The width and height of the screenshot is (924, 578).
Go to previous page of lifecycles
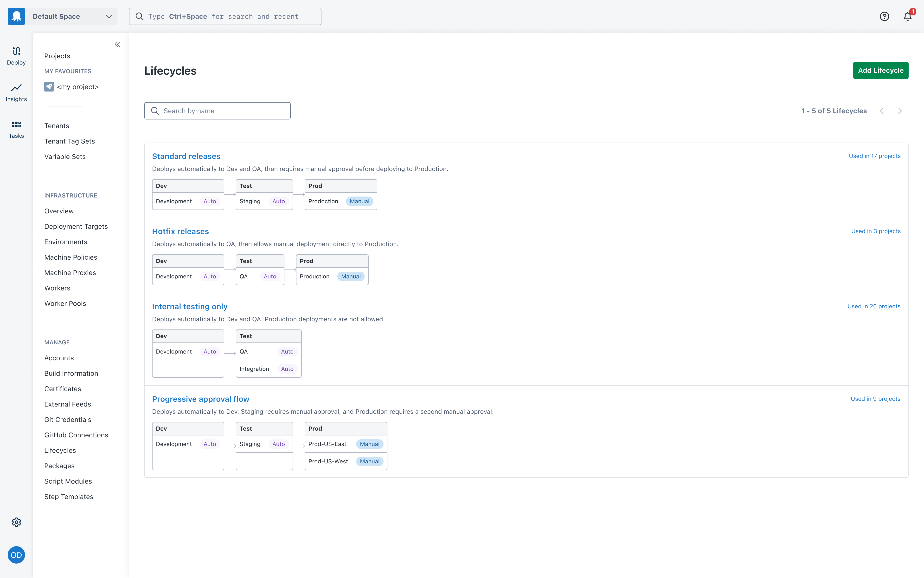click(x=882, y=111)
